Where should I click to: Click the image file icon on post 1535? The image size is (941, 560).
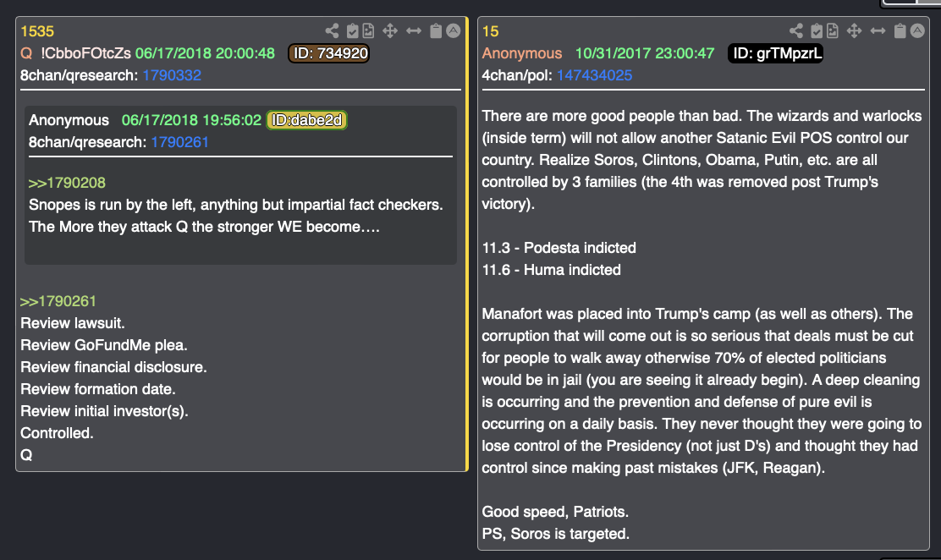[368, 31]
